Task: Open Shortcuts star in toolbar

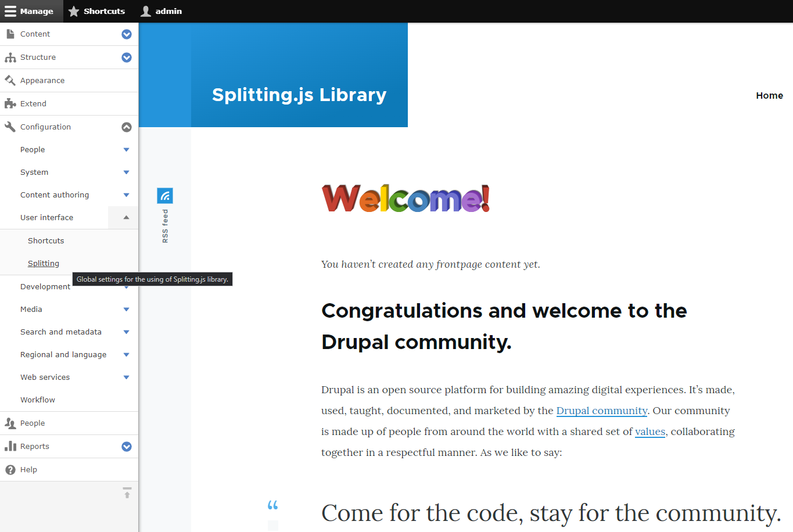Action: [74, 11]
